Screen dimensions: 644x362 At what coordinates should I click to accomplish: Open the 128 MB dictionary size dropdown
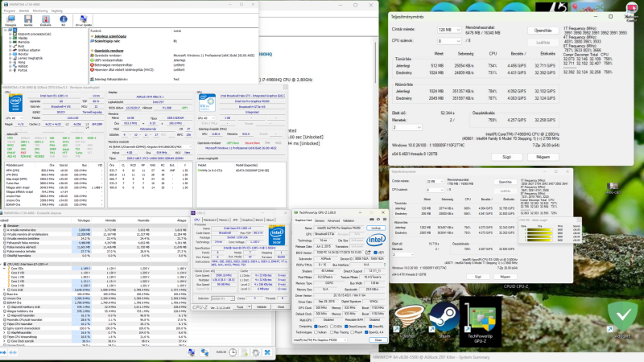449,30
